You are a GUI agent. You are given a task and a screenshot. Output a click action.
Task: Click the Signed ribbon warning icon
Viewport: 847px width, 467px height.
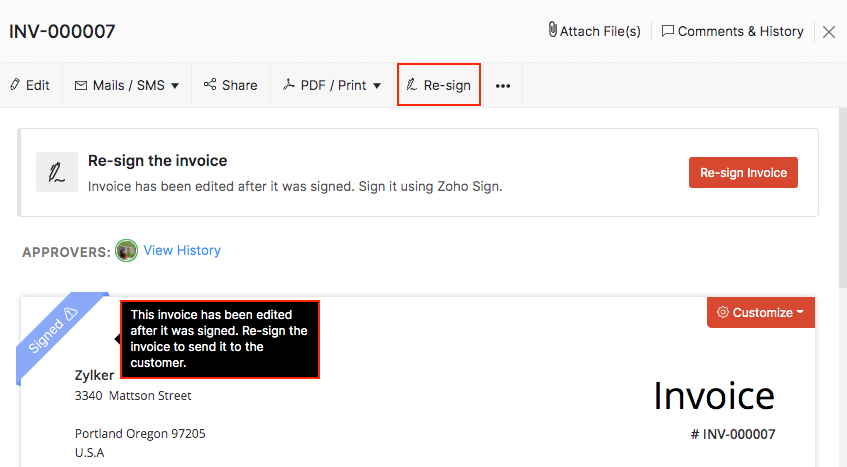pos(69,314)
